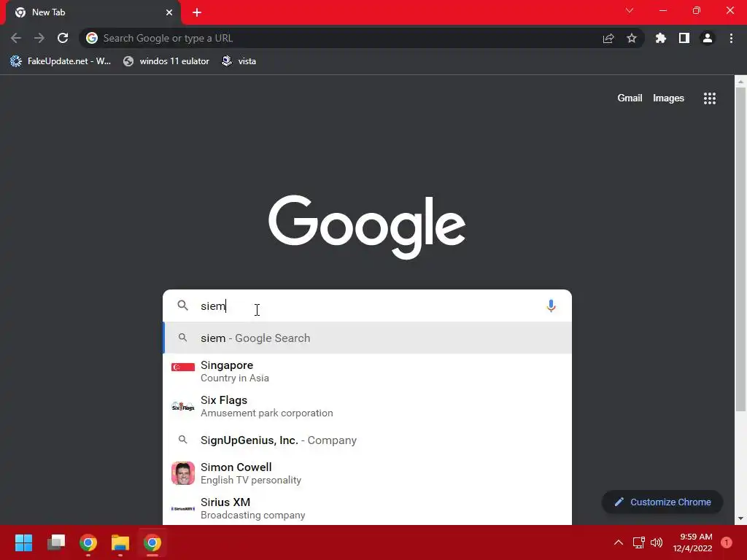Close the New Tab tab

[x=169, y=12]
